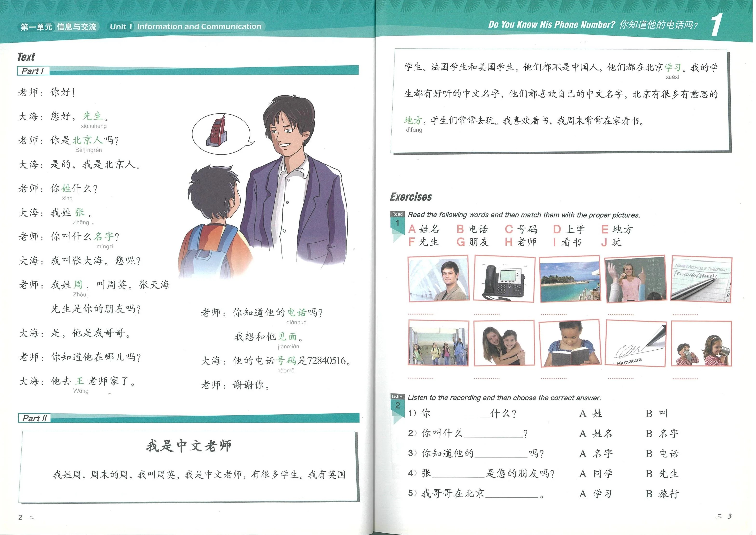Select the Signature pen photo
The height and width of the screenshot is (535, 756).
click(x=636, y=343)
